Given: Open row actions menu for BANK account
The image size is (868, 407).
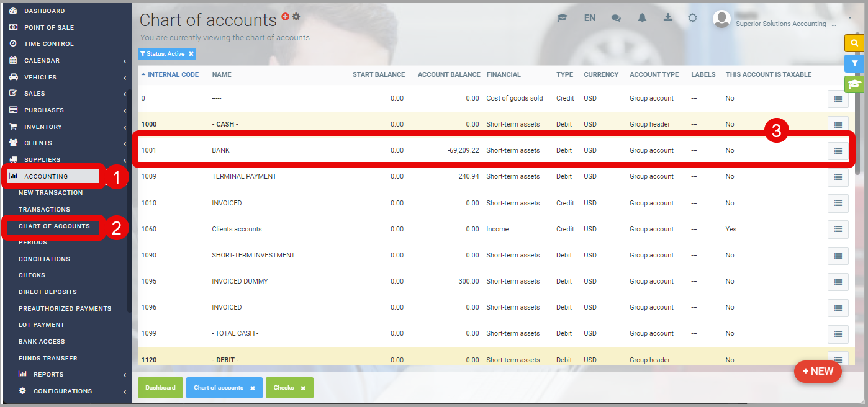Looking at the screenshot, I should coord(838,151).
